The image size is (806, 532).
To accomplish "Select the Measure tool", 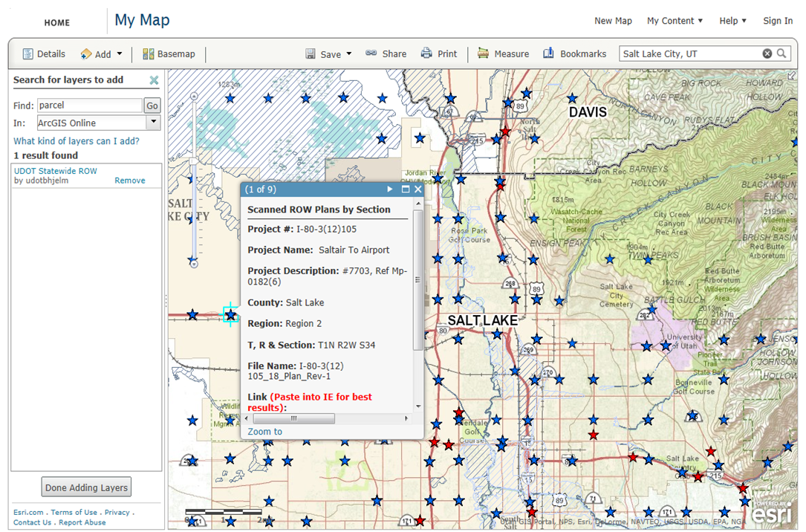I will coord(503,53).
